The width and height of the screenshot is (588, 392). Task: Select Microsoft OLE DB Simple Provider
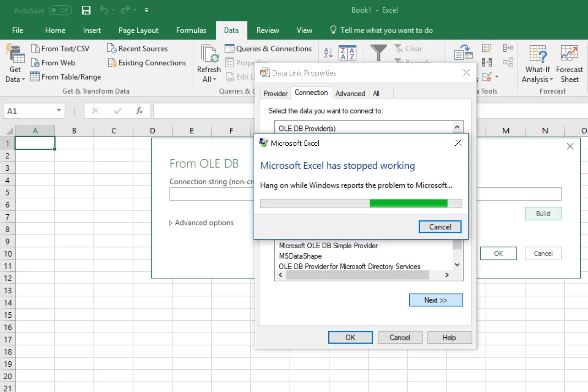[328, 245]
